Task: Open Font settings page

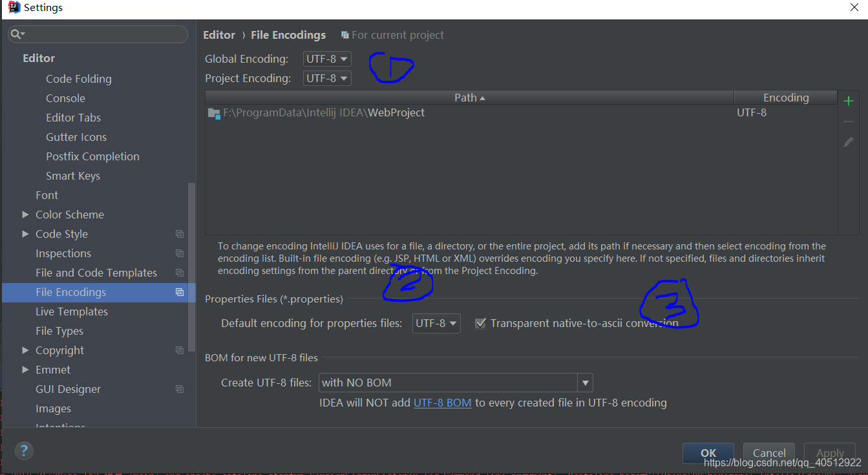Action: (47, 195)
